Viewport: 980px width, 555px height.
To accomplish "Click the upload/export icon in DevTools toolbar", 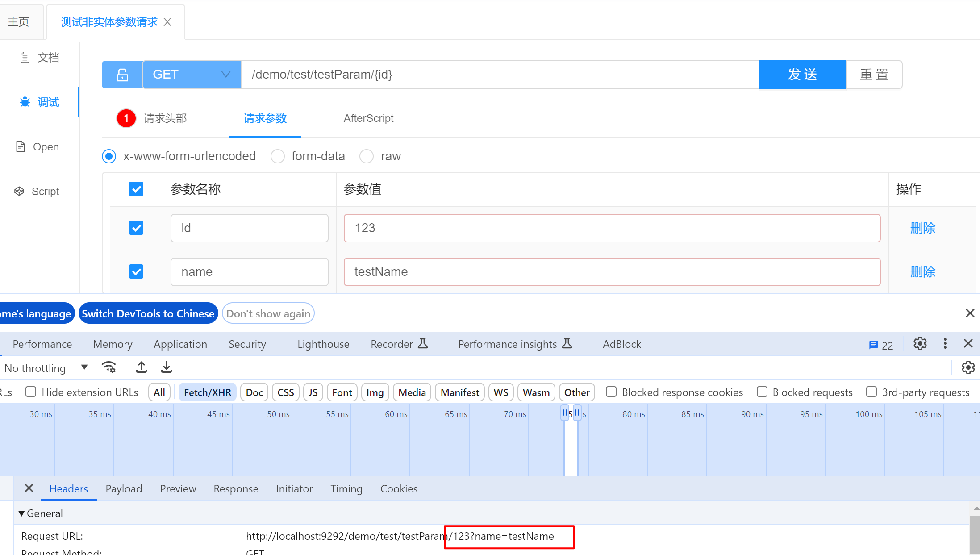I will coord(141,367).
